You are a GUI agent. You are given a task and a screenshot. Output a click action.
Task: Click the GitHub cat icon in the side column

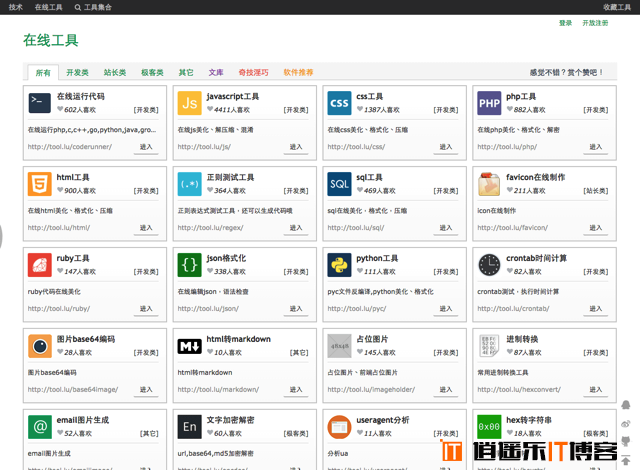click(x=625, y=441)
